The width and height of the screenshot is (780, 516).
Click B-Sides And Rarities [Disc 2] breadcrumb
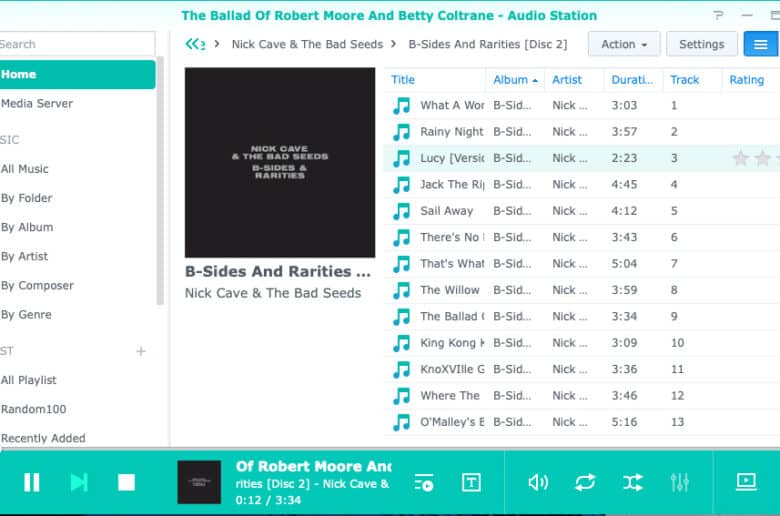(488, 44)
